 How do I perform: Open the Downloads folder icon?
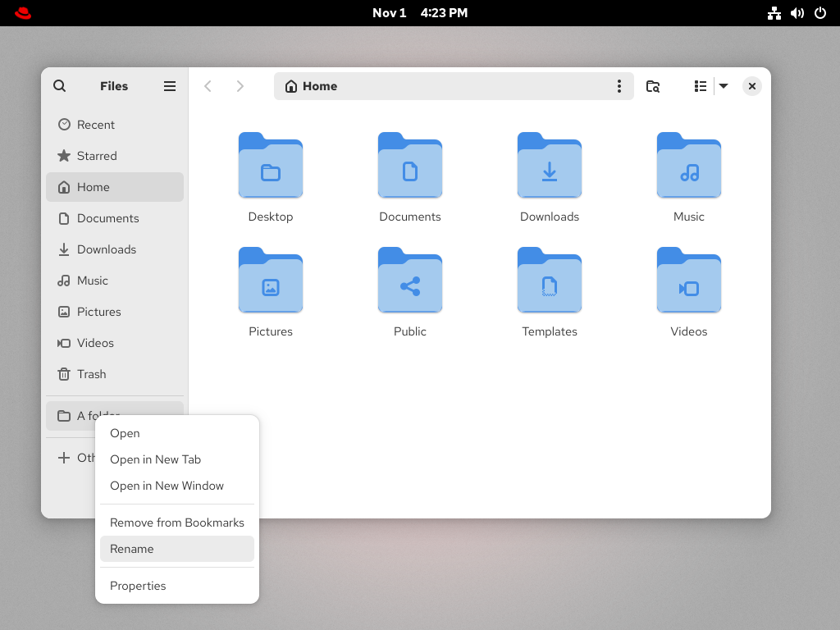coord(550,166)
